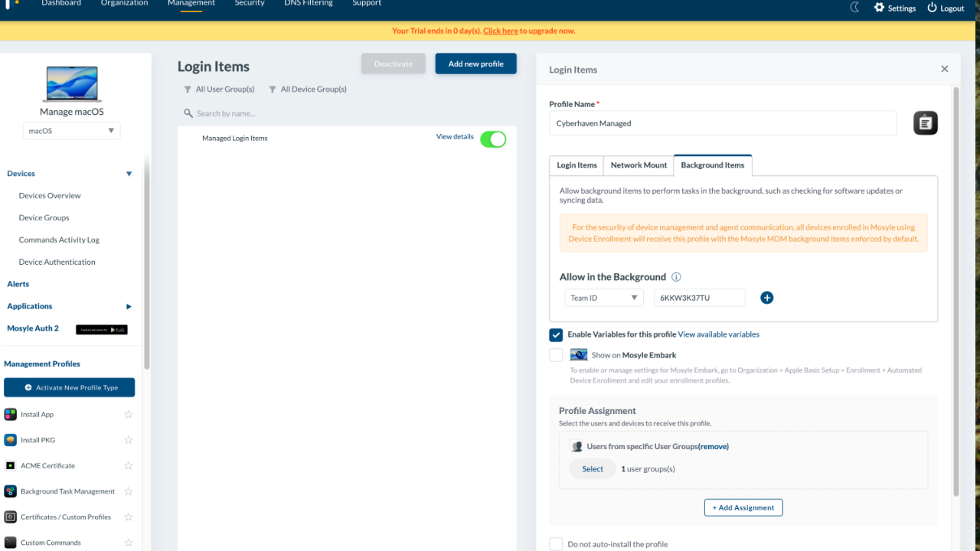Click the ACME Certificate icon
Screen dimensions: 980x551
[x=10, y=465]
